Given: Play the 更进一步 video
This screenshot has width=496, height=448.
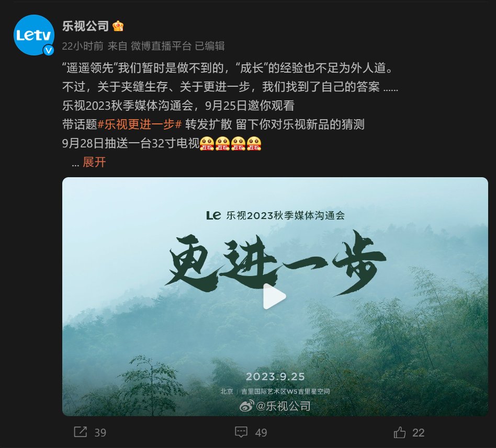Looking at the screenshot, I should [x=275, y=296].
